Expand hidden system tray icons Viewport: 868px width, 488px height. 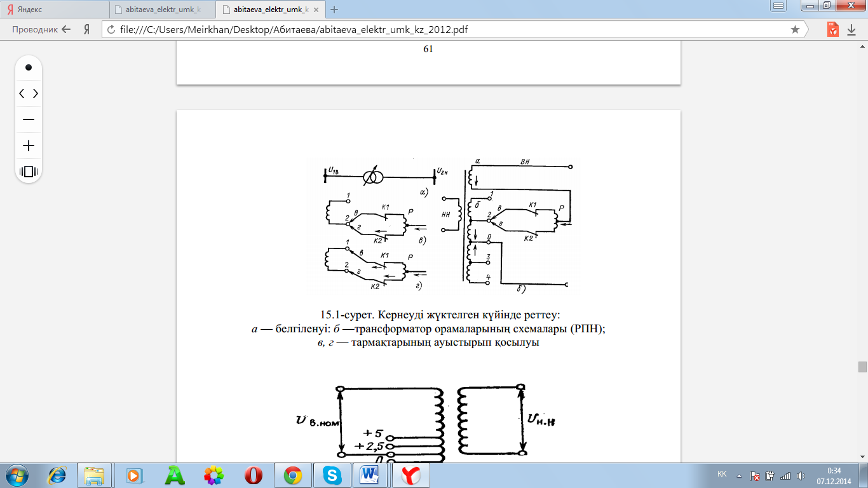tap(738, 475)
